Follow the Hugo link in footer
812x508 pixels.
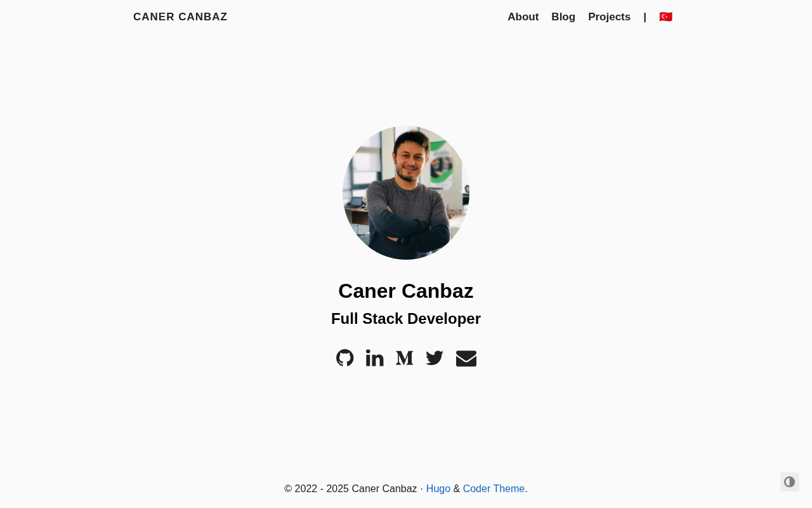pos(438,489)
